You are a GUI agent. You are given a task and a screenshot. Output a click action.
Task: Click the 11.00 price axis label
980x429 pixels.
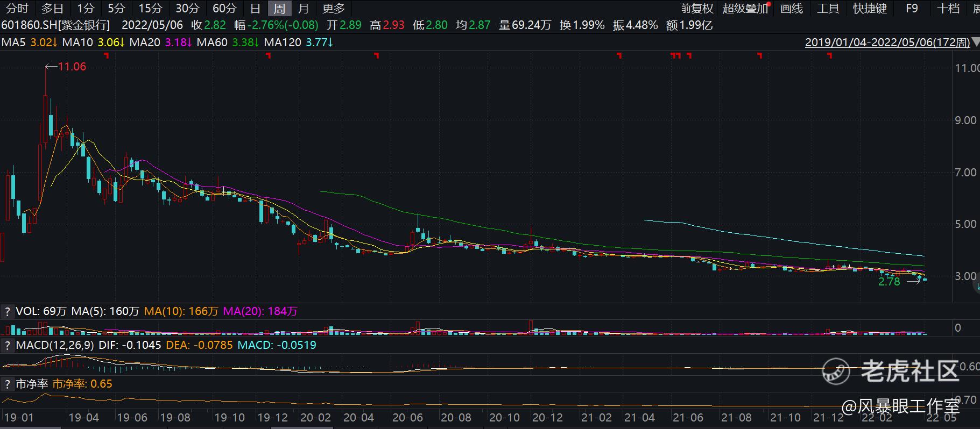[x=967, y=68]
